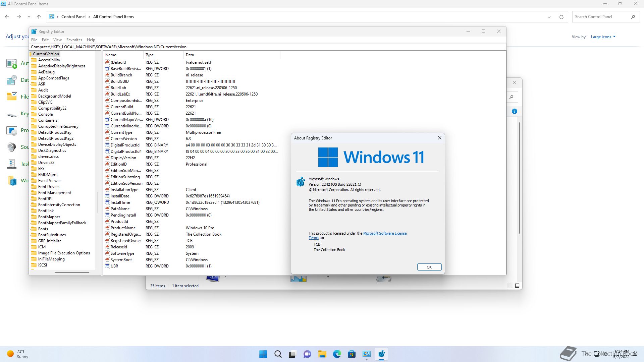The height and width of the screenshot is (362, 644).
Task: Open the View menu in Registry Editor
Action: tap(57, 40)
